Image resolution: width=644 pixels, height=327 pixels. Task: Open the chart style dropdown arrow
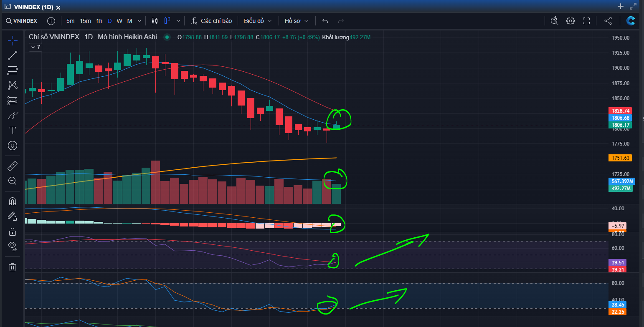178,21
